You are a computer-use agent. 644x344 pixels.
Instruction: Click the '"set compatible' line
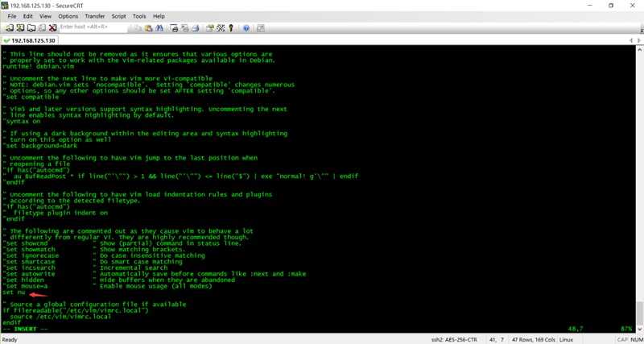pyautogui.click(x=31, y=97)
